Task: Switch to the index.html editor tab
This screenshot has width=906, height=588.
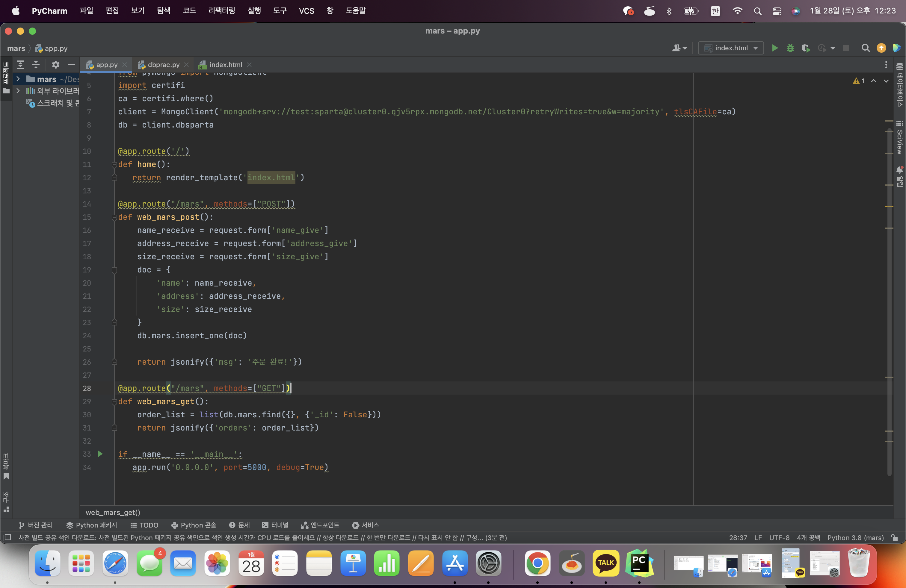Action: tap(225, 65)
